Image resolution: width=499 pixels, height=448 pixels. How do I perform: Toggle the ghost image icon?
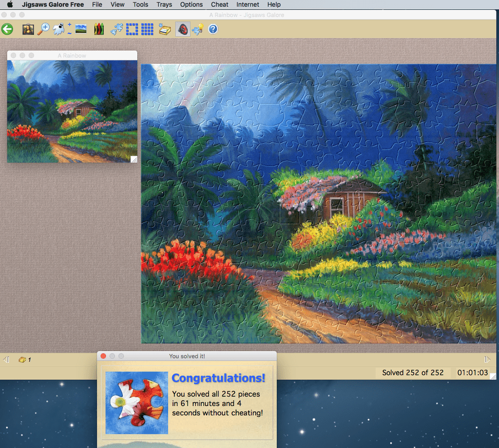point(58,29)
